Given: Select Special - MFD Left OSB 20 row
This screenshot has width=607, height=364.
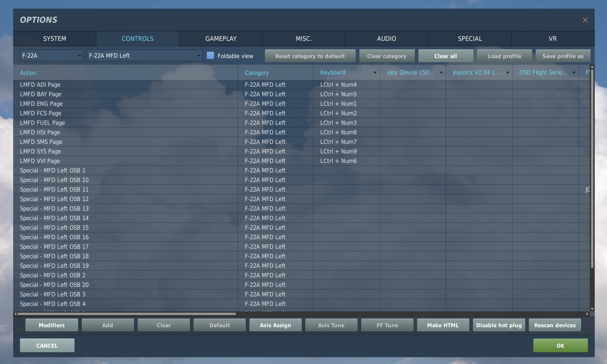Looking at the screenshot, I should (x=301, y=285).
